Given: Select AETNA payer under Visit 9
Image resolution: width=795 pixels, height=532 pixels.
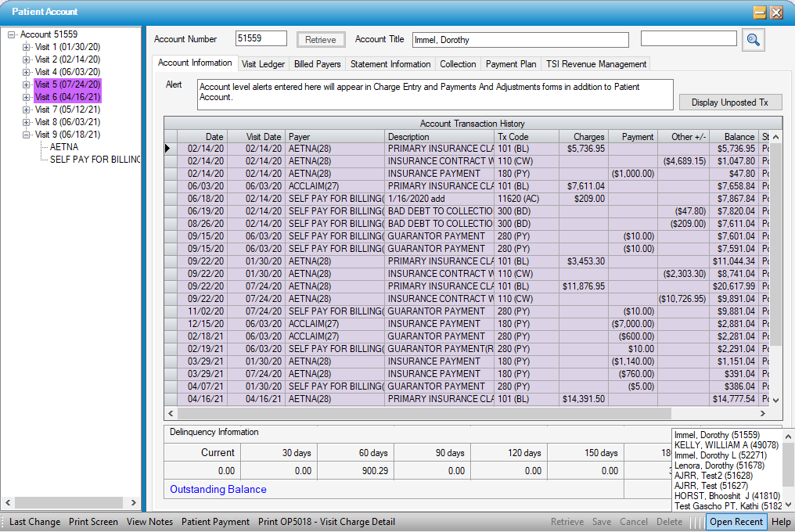Looking at the screenshot, I should 64,147.
